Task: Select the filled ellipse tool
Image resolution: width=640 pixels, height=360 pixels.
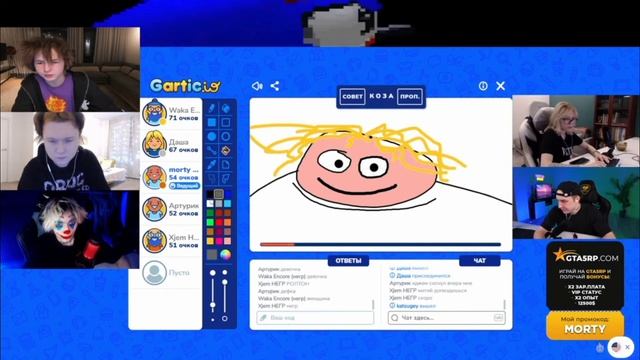Action: pyautogui.click(x=212, y=136)
